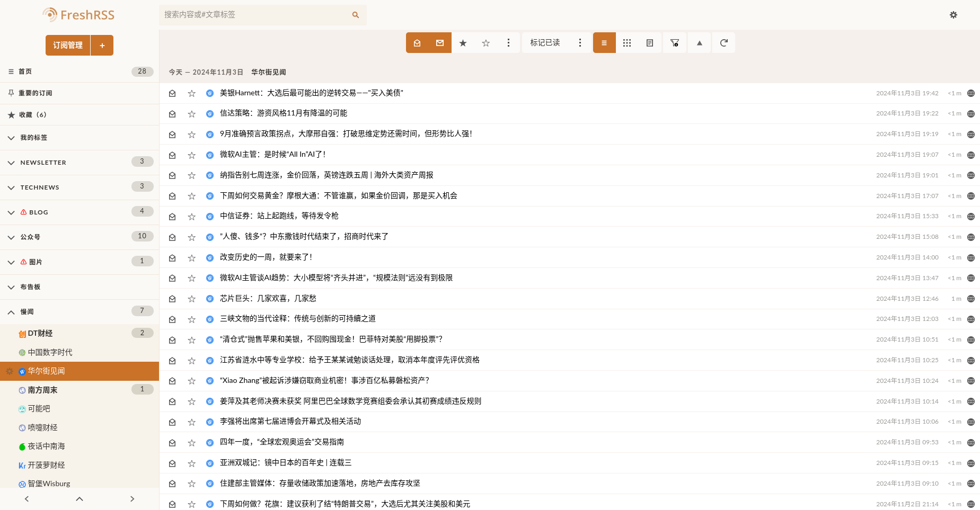Open the filter search icon
Screen dimensions: 980x510
click(674, 43)
